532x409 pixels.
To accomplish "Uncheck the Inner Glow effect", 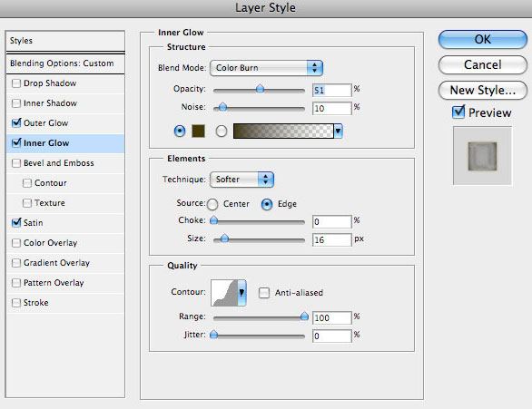I will pos(16,143).
